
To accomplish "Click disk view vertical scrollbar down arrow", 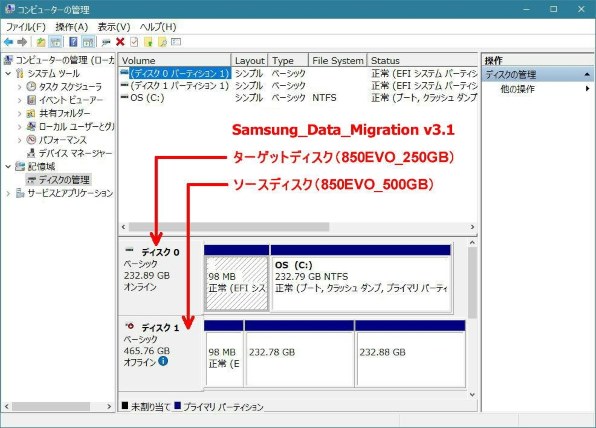I will point(472,395).
